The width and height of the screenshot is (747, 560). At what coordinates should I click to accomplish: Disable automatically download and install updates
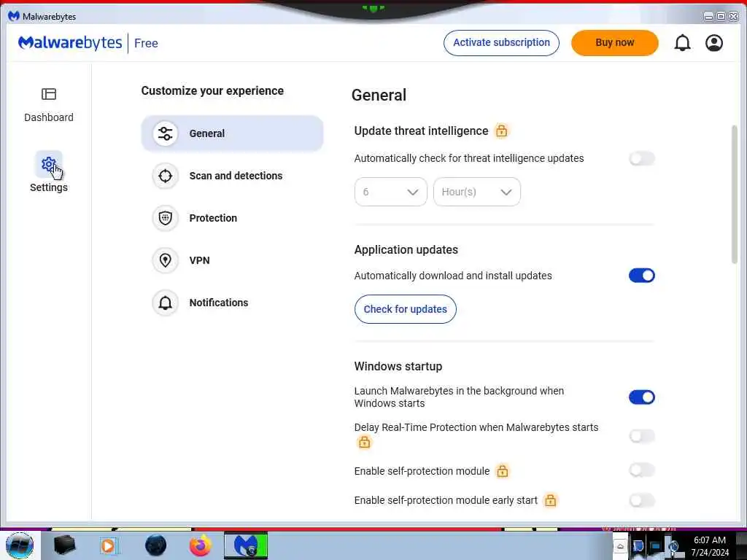[642, 276]
